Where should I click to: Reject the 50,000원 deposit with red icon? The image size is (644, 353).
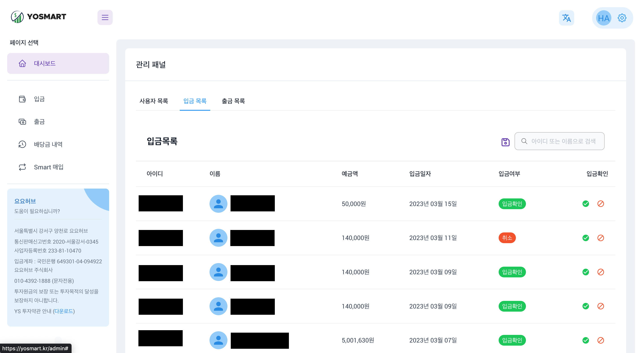click(x=600, y=204)
